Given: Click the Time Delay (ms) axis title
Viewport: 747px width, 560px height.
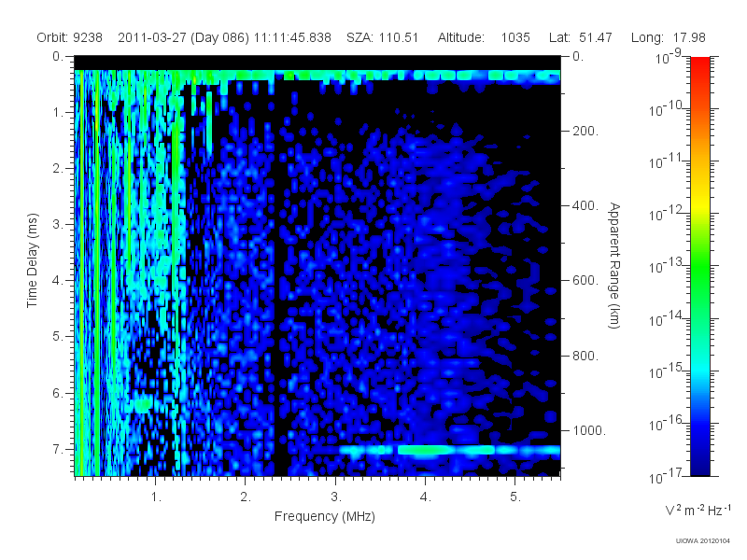Looking at the screenshot, I should (32, 260).
